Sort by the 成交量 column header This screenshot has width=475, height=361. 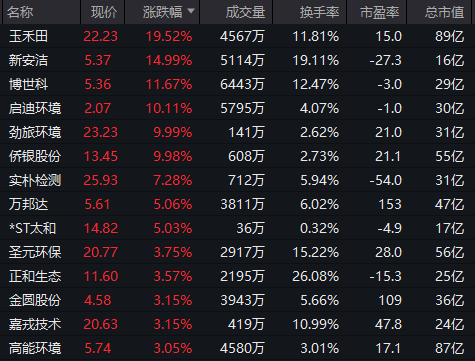[x=245, y=12]
